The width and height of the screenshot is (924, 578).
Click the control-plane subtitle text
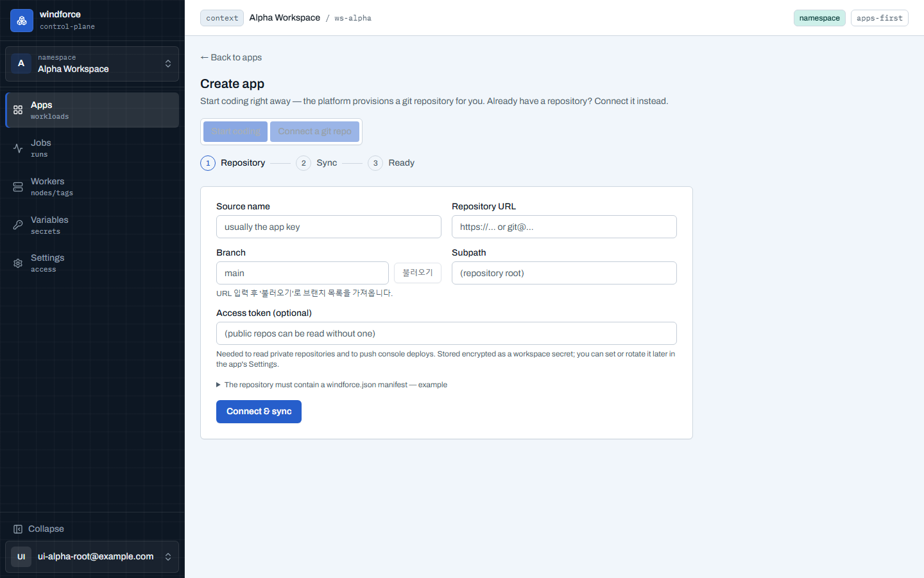click(67, 27)
